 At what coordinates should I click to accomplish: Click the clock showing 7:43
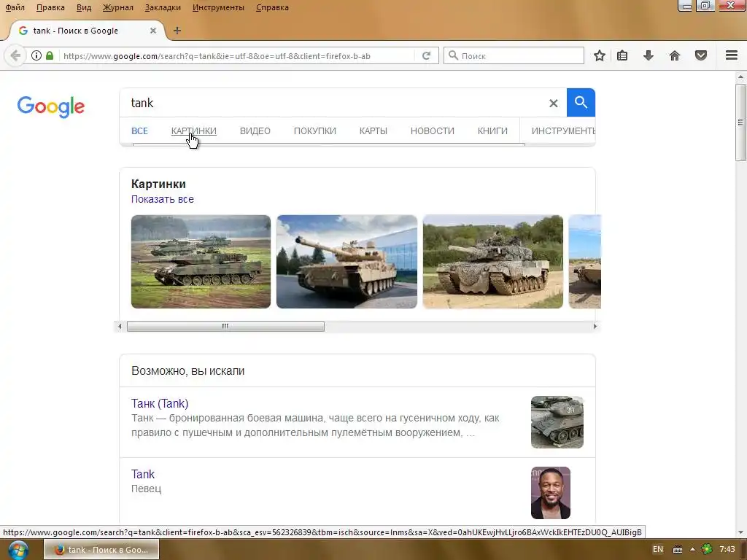(x=727, y=549)
